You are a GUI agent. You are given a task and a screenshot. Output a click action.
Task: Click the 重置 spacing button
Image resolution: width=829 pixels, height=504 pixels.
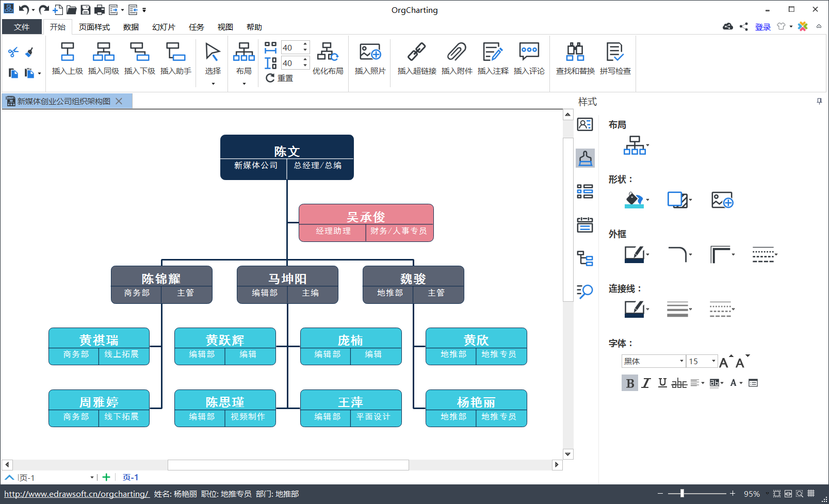pyautogui.click(x=279, y=78)
